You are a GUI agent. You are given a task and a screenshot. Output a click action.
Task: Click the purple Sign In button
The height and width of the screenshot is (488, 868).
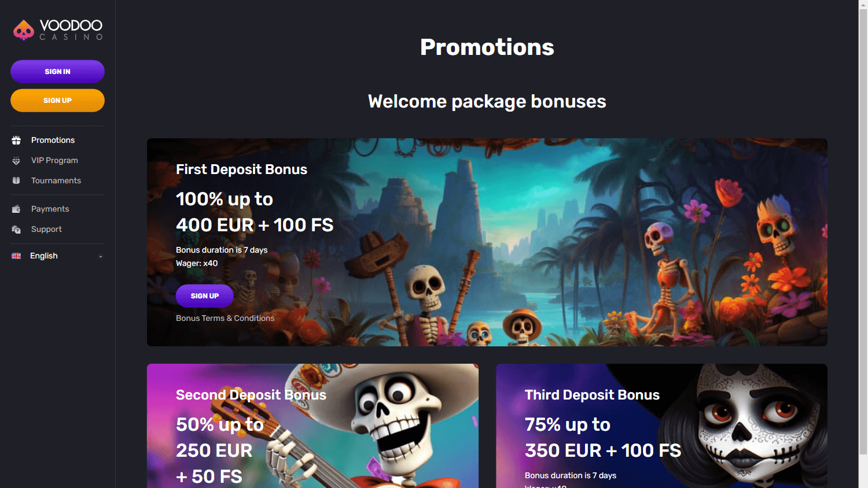click(57, 72)
